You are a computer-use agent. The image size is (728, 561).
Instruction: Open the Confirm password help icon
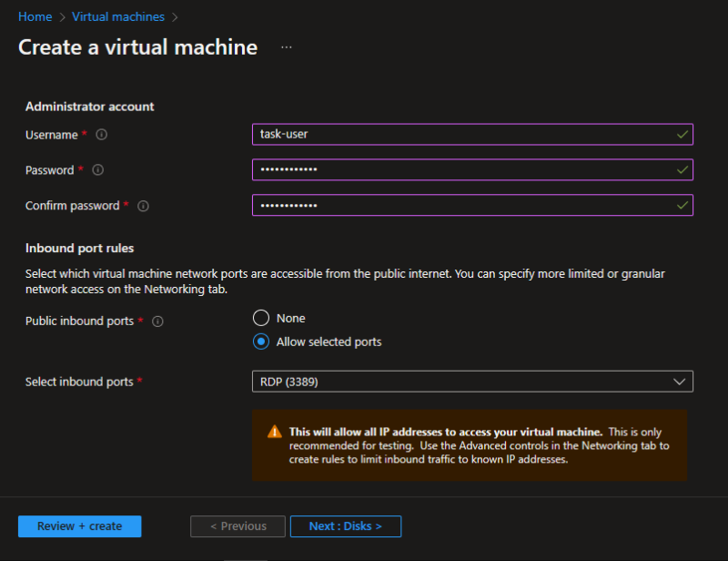[143, 206]
